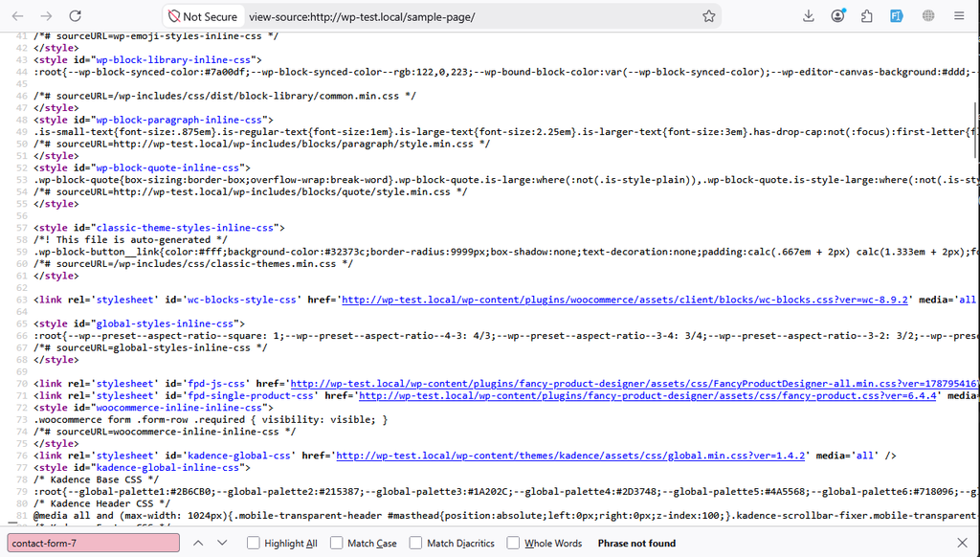Screen dimensions: 980x557
Task: Go forward to the next page
Action: [46, 16]
